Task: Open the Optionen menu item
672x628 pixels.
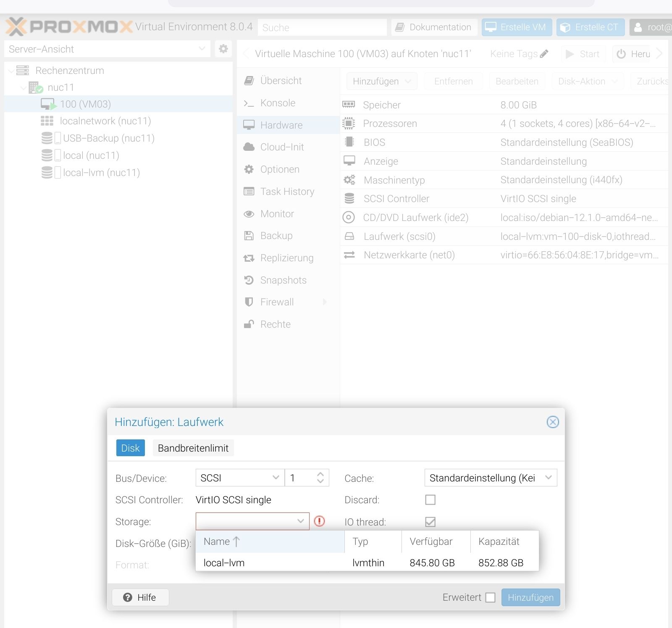Action: tap(288, 169)
